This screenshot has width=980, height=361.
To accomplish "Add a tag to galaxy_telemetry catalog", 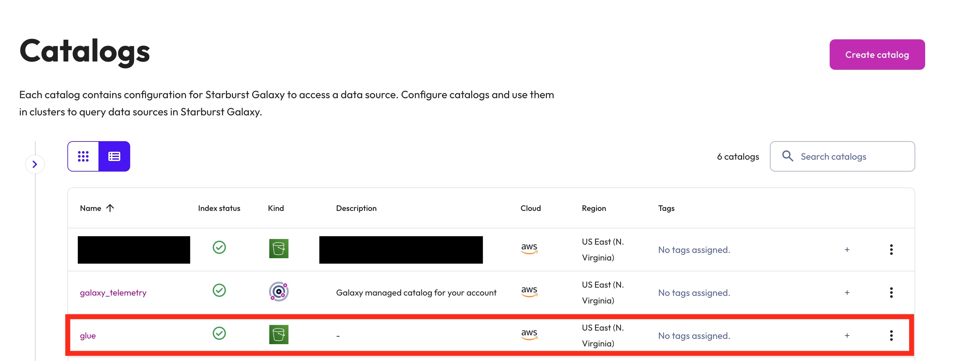I will pos(847,293).
